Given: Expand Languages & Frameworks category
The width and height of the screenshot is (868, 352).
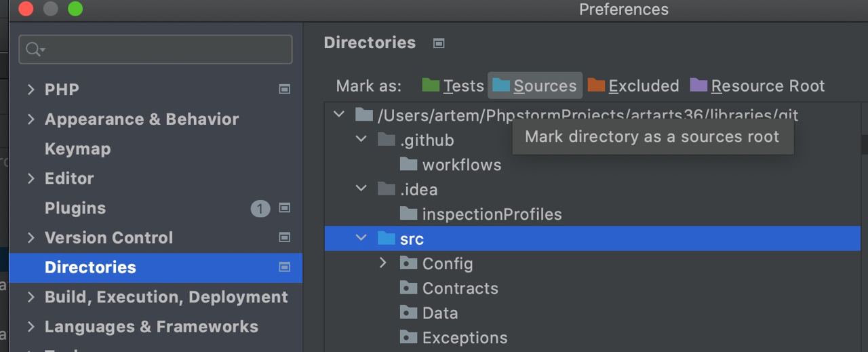Looking at the screenshot, I should point(31,326).
